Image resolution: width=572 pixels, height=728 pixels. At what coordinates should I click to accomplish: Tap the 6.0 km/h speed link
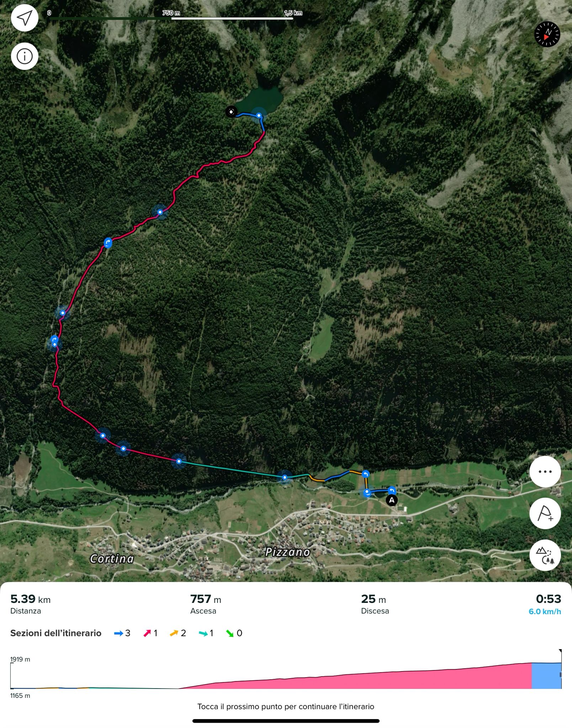point(545,611)
